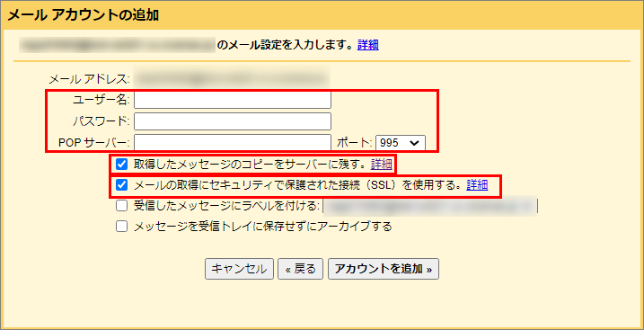Uncheck 取得したメッセージのコピーをサーバーに残す checkbox
This screenshot has height=330, width=644.
coord(121,165)
